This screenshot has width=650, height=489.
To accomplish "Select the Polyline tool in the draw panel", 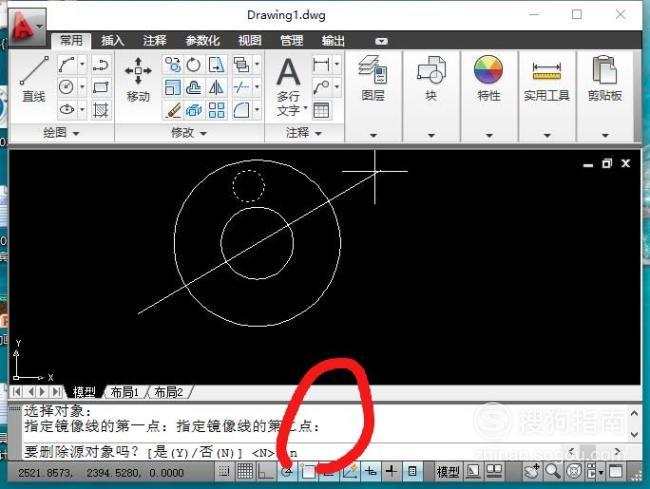I will [x=100, y=64].
